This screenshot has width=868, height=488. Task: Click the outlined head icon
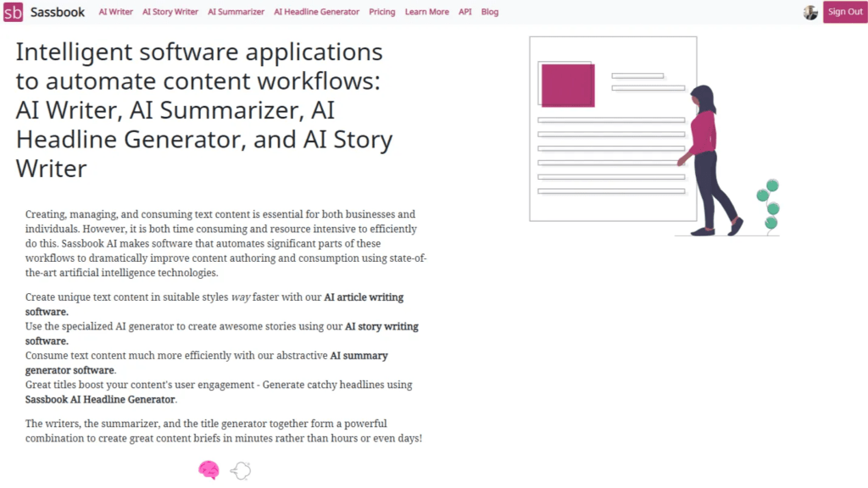241,470
